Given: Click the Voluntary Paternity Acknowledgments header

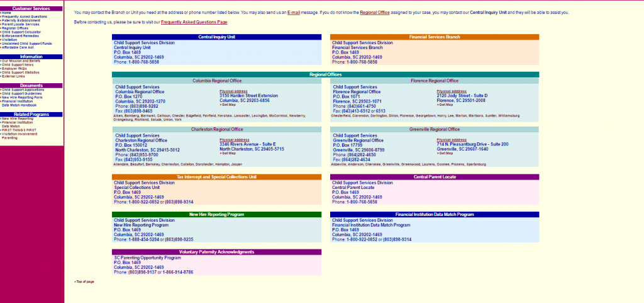Looking at the screenshot, I should pyautogui.click(x=217, y=252).
